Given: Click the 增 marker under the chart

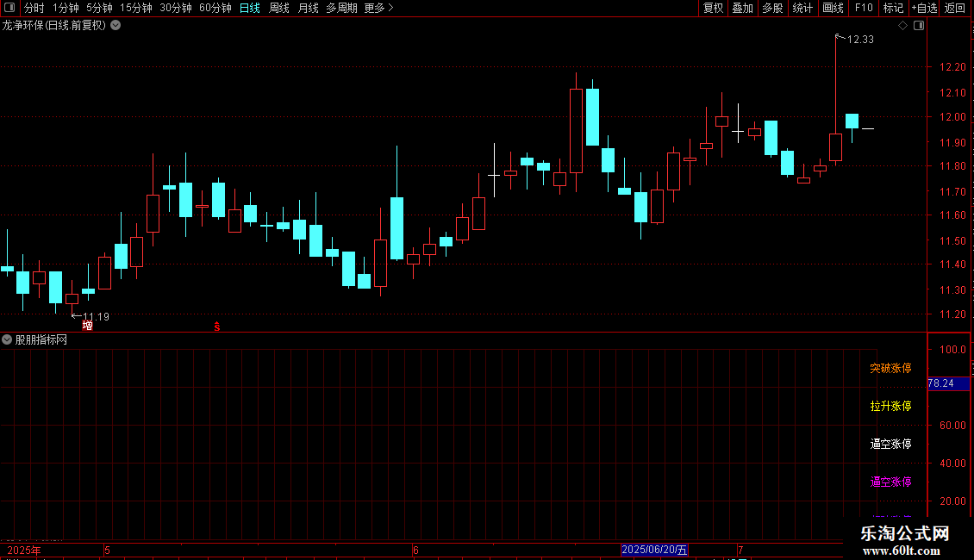Looking at the screenshot, I should pos(88,326).
